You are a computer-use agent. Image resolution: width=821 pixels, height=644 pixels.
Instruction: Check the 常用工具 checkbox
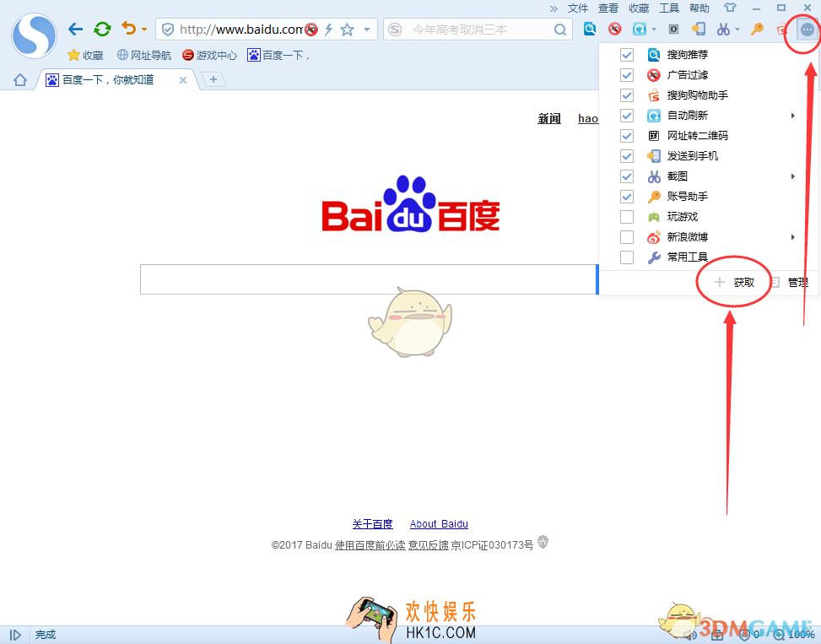pos(627,257)
